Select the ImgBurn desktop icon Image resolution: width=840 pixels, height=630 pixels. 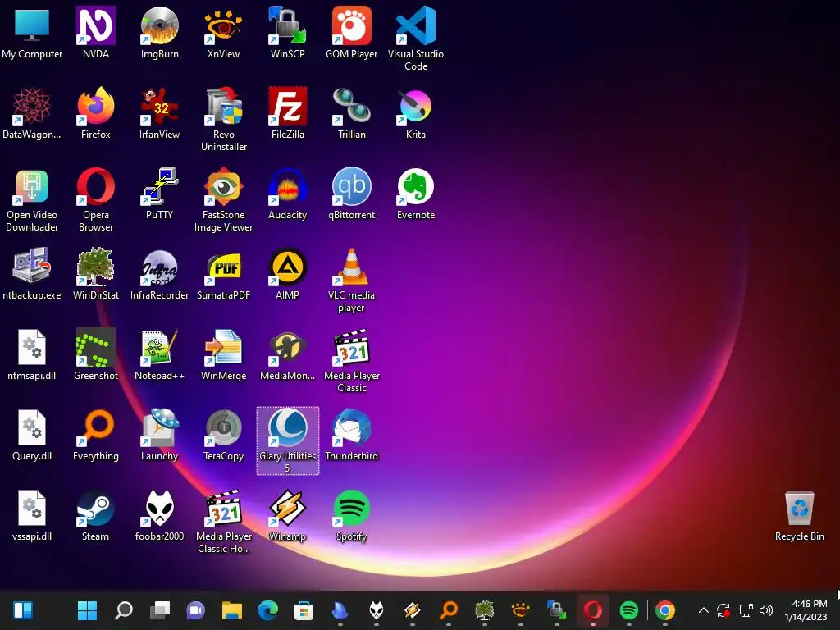tap(160, 32)
